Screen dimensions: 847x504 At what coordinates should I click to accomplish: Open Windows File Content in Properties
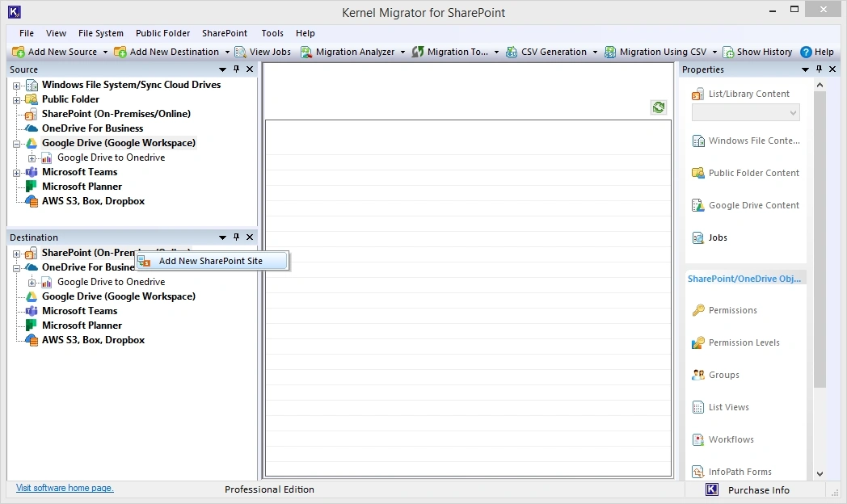746,141
